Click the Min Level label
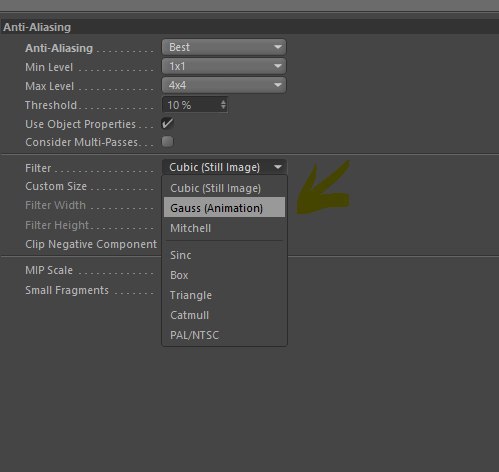 coord(49,67)
